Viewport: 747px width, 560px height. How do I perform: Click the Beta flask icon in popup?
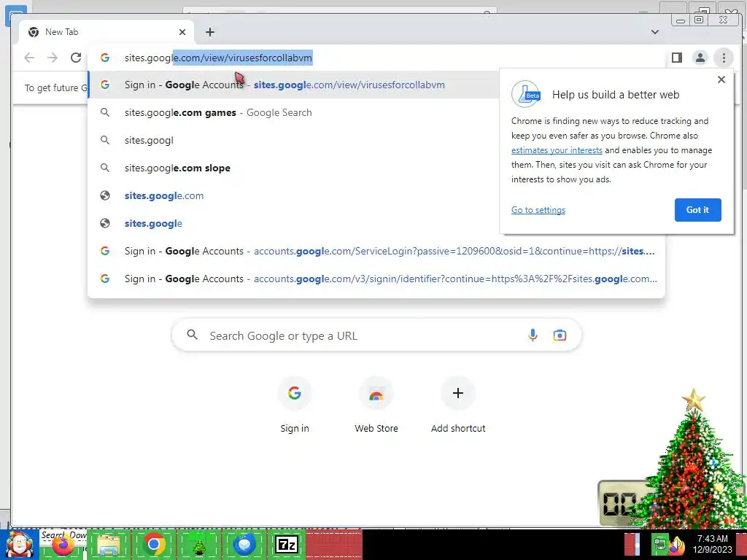click(x=525, y=94)
